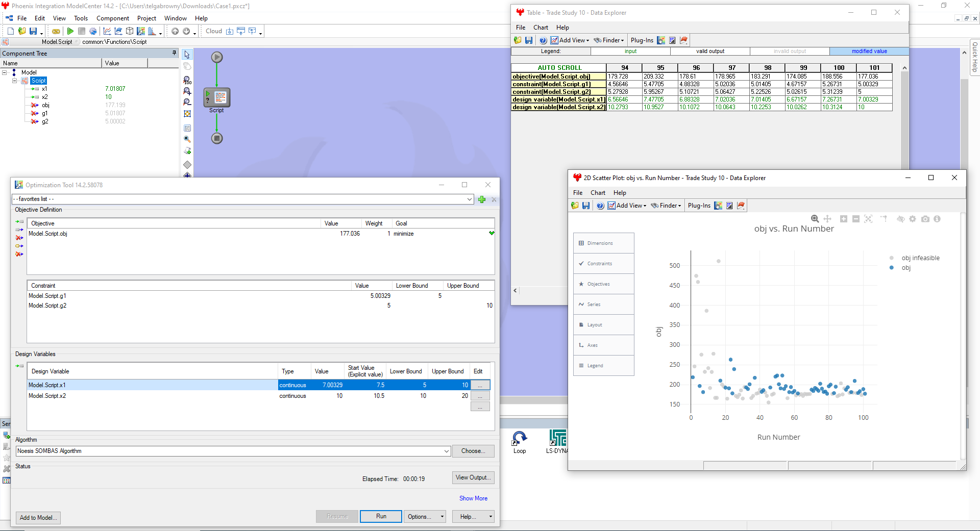Toggle obj infeasible series in plot legend

915,258
